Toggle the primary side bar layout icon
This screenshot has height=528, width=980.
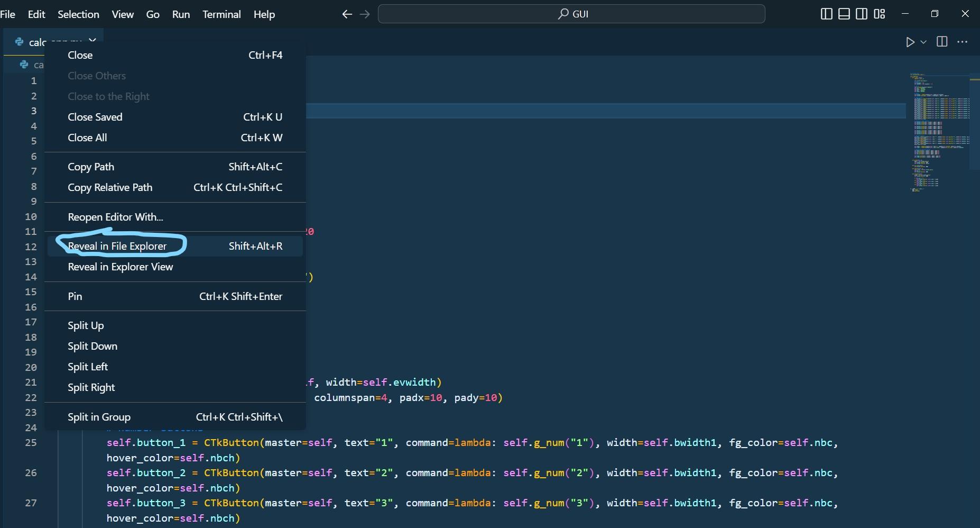[826, 14]
